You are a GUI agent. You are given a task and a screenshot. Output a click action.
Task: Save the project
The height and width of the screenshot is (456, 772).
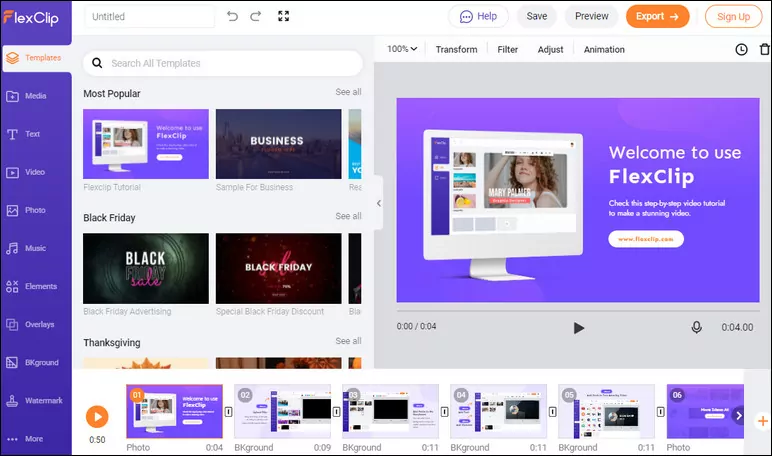[x=537, y=16]
